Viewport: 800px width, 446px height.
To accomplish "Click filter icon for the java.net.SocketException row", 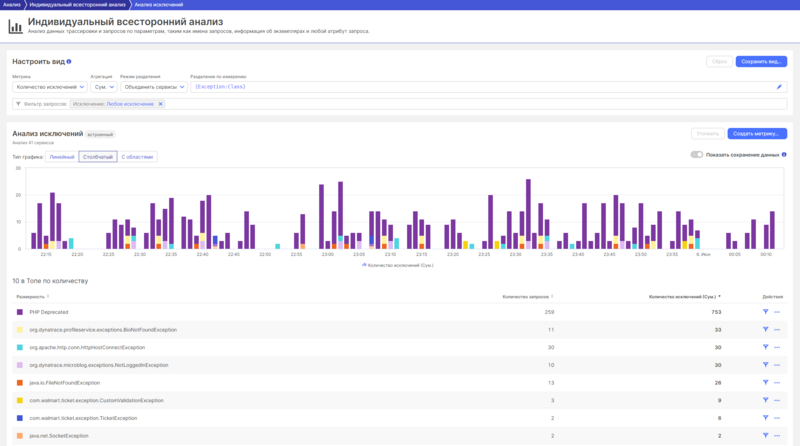I will (765, 436).
